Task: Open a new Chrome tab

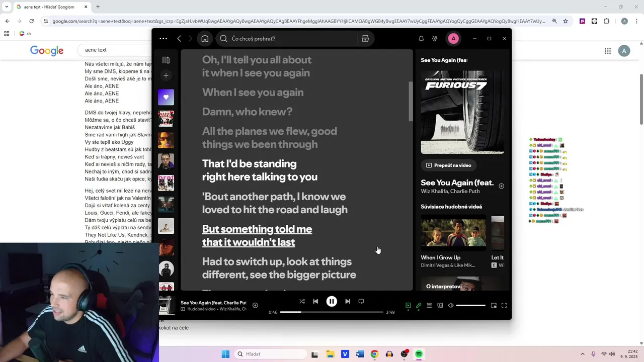Action: [98, 7]
